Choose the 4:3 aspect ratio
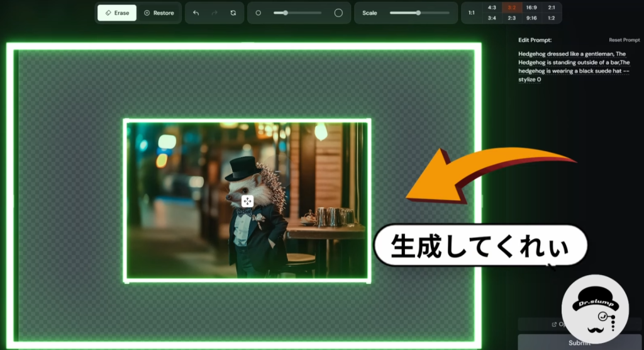 click(492, 8)
